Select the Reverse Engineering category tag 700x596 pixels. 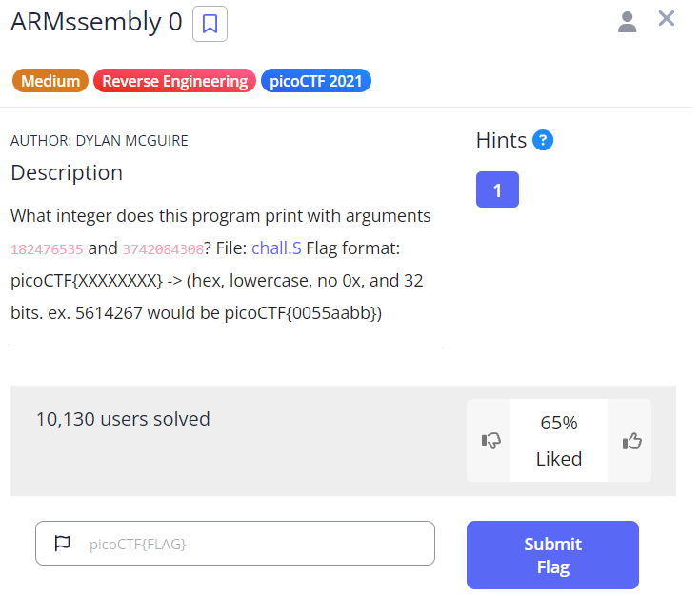pos(174,81)
